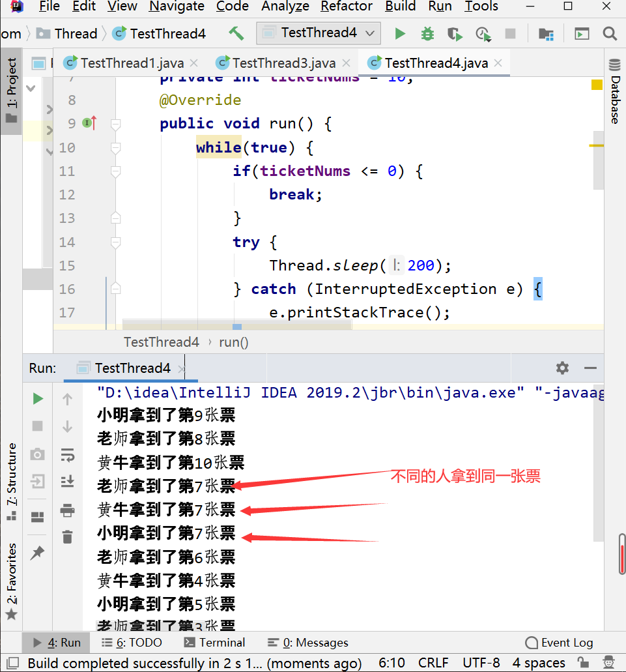The width and height of the screenshot is (626, 672).
Task: Stop process in Run panel
Action: tap(38, 426)
